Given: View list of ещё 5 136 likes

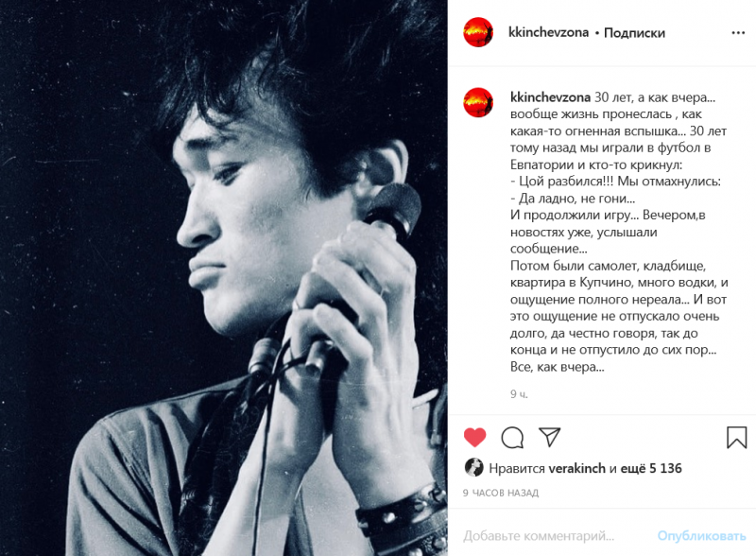Looking at the screenshot, I should (651, 468).
